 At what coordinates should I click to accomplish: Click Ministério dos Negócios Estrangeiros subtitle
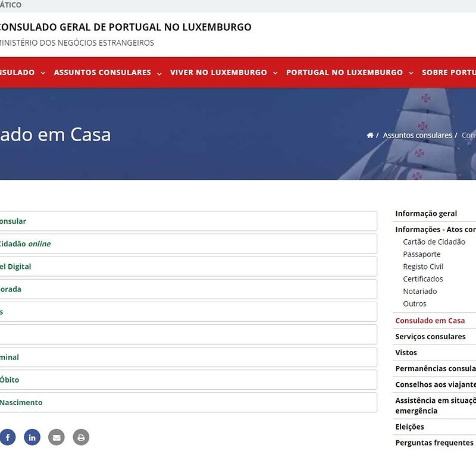click(77, 43)
